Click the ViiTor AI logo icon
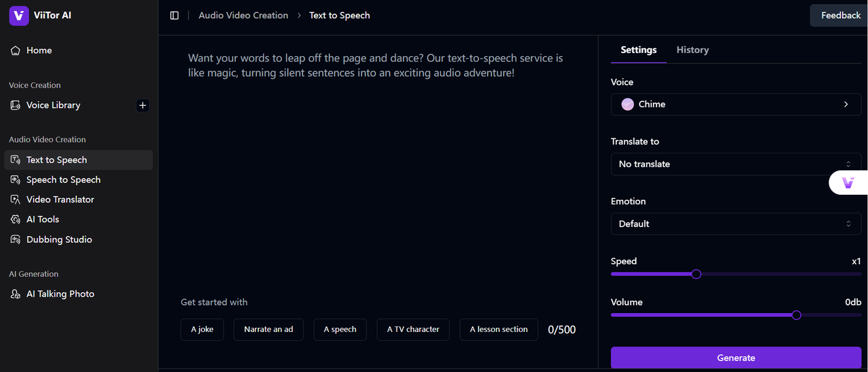This screenshot has width=868, height=372. (19, 16)
